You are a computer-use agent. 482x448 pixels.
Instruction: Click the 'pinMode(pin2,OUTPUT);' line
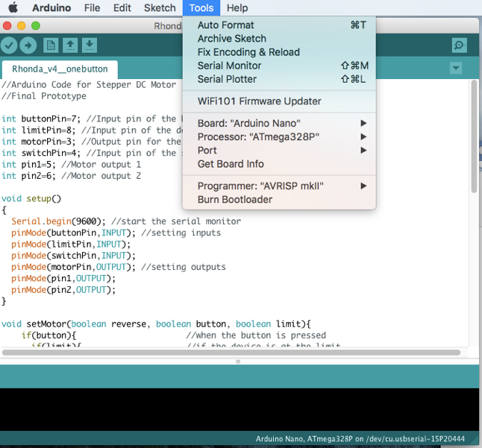click(63, 289)
